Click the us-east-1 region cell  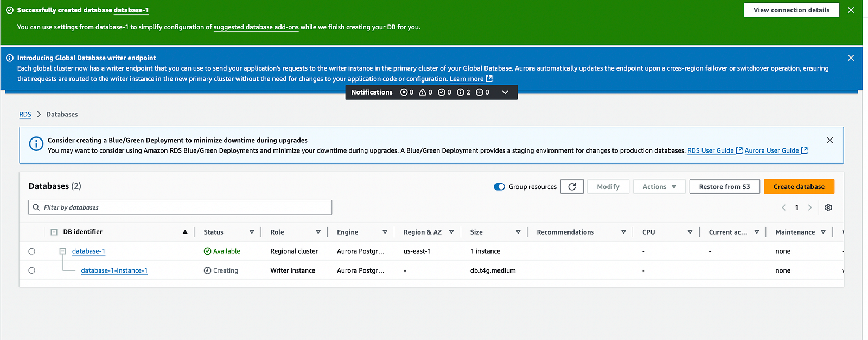point(417,251)
